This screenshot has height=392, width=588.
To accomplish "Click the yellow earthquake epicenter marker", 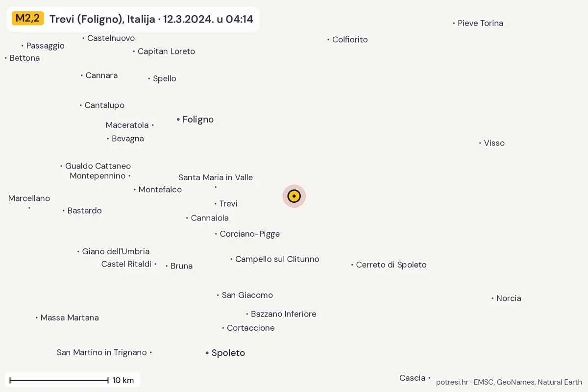I will coord(294,196).
